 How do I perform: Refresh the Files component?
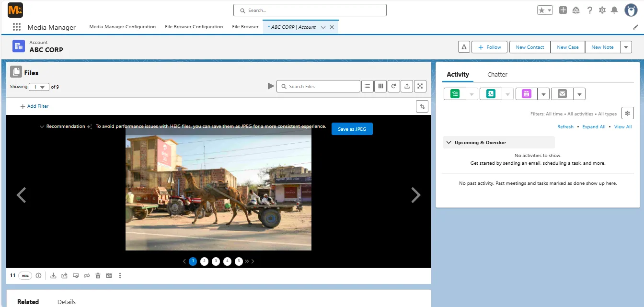pos(393,86)
